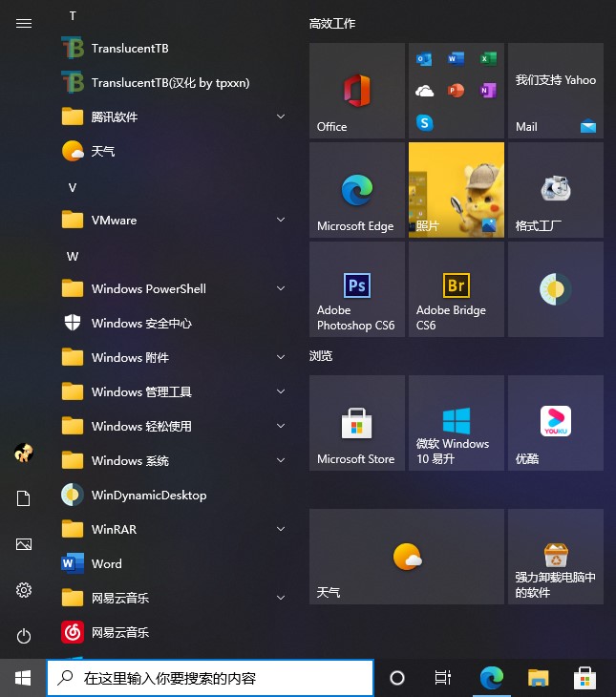Image resolution: width=616 pixels, height=697 pixels.
Task: Expand Windows 管理工具 folder
Action: pyautogui.click(x=175, y=391)
